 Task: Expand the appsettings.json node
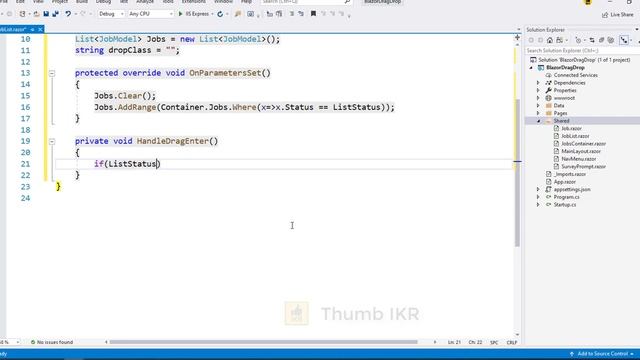[538, 189]
